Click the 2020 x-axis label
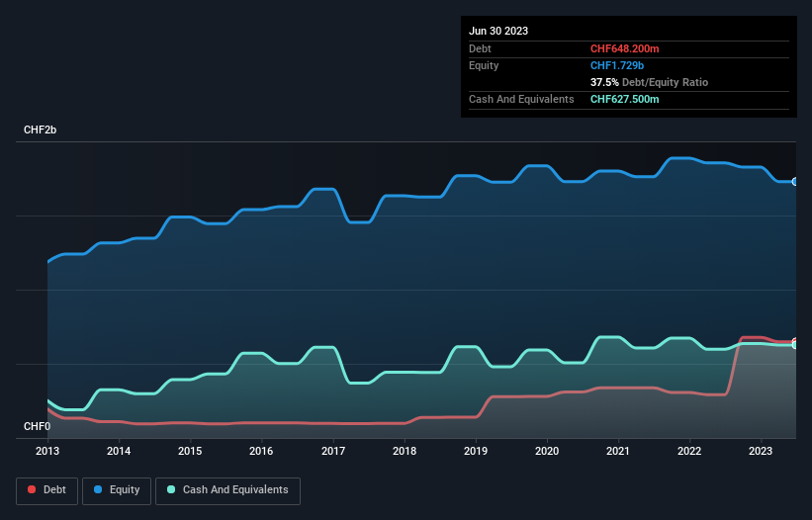 [x=547, y=451]
